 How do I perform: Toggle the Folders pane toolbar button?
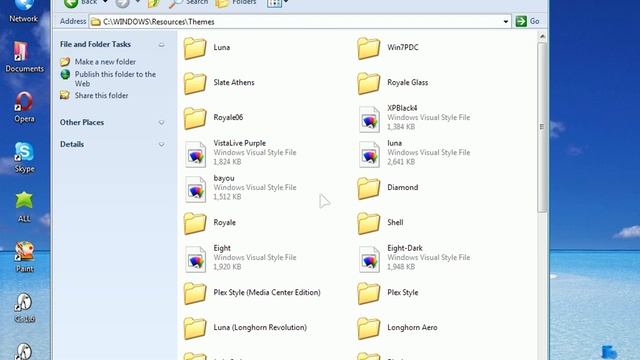point(236,3)
